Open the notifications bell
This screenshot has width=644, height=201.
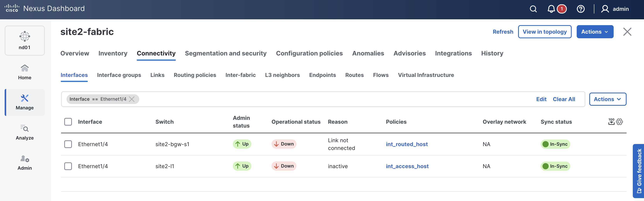(x=551, y=9)
